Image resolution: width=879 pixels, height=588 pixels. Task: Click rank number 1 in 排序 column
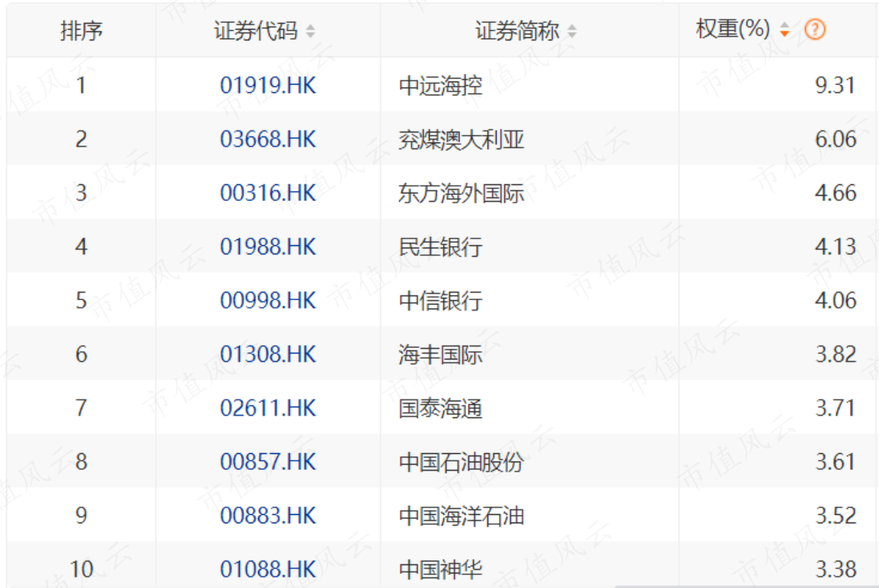82,85
